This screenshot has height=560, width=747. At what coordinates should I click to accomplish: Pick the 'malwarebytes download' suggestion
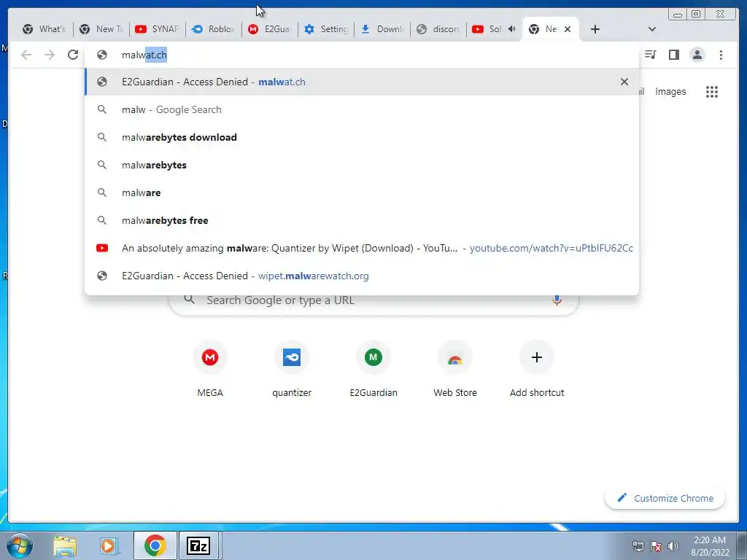click(x=362, y=137)
